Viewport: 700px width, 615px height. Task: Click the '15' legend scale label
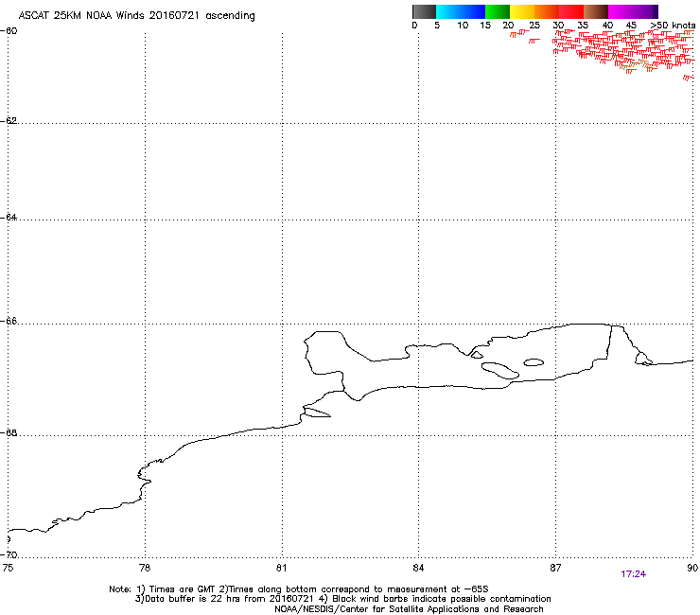click(485, 26)
